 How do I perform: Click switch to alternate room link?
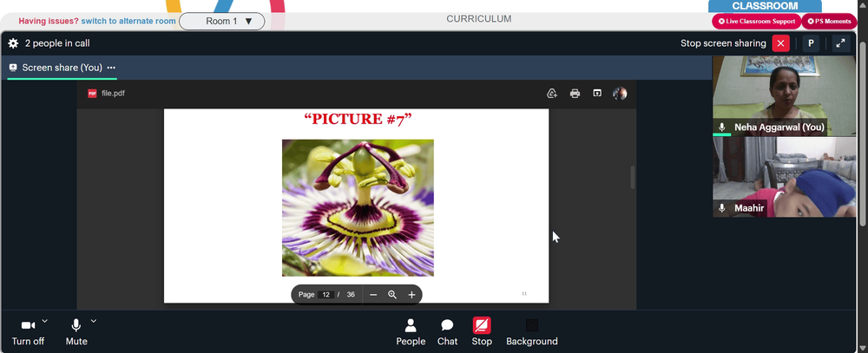tap(128, 22)
